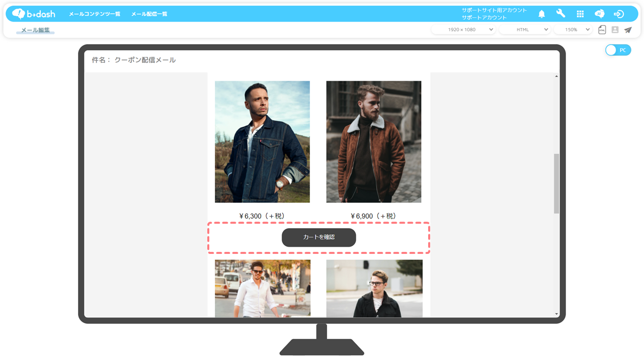Click the denim jacket product image

coord(262,142)
